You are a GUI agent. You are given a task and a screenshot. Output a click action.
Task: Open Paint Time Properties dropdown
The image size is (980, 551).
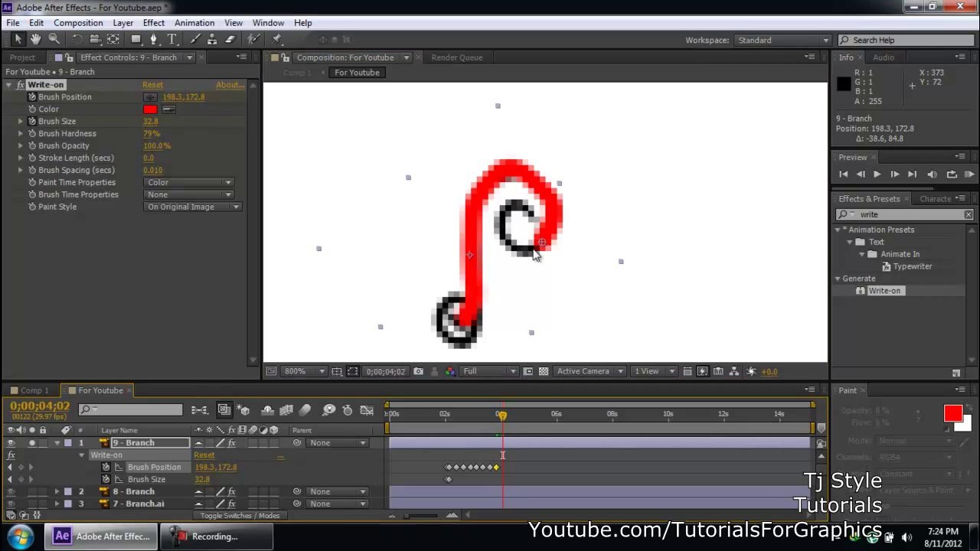tap(188, 182)
